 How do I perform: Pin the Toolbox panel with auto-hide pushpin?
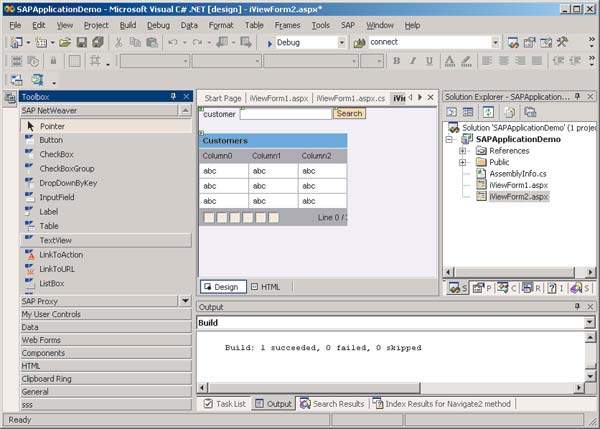click(x=172, y=96)
